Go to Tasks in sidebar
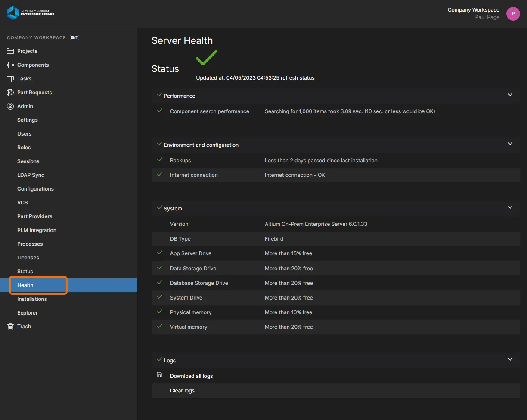The height and width of the screenshot is (420, 527). [24, 79]
